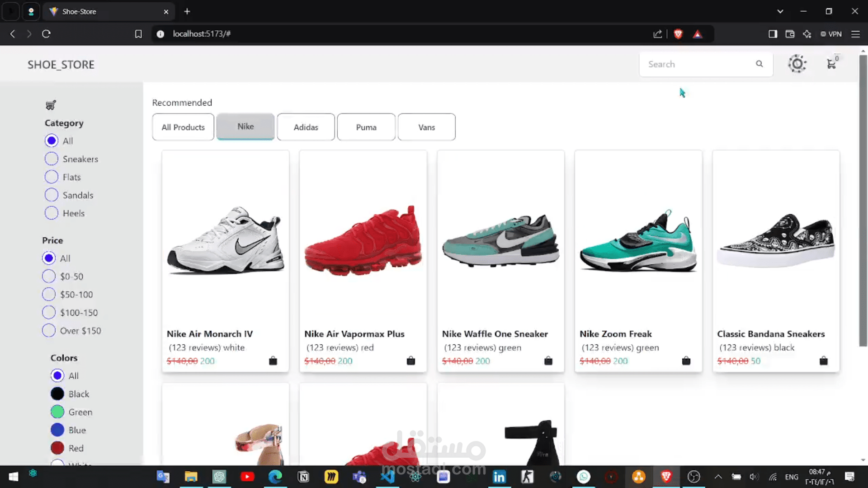
Task: Open Classic Bandana Sneakers product title
Action: (x=771, y=334)
